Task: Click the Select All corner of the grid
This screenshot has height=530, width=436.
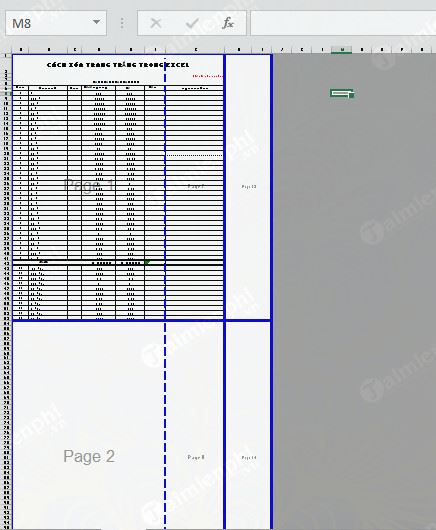Action: pos(6,50)
